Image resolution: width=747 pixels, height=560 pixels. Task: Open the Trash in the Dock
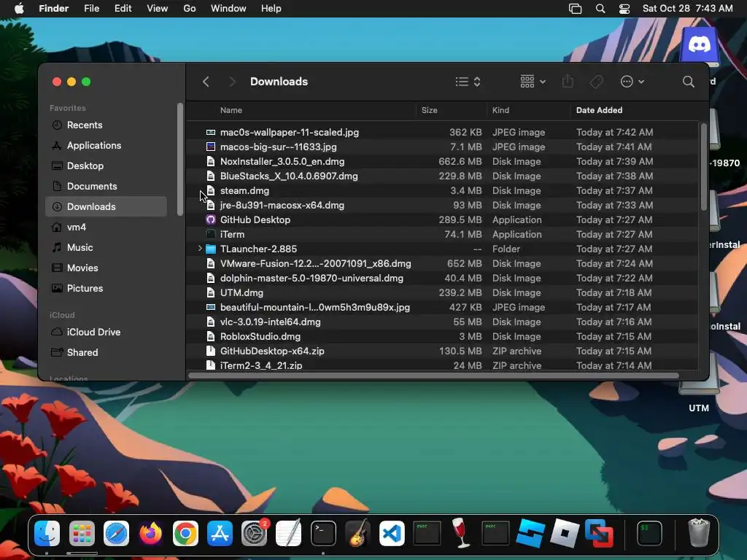pyautogui.click(x=699, y=533)
